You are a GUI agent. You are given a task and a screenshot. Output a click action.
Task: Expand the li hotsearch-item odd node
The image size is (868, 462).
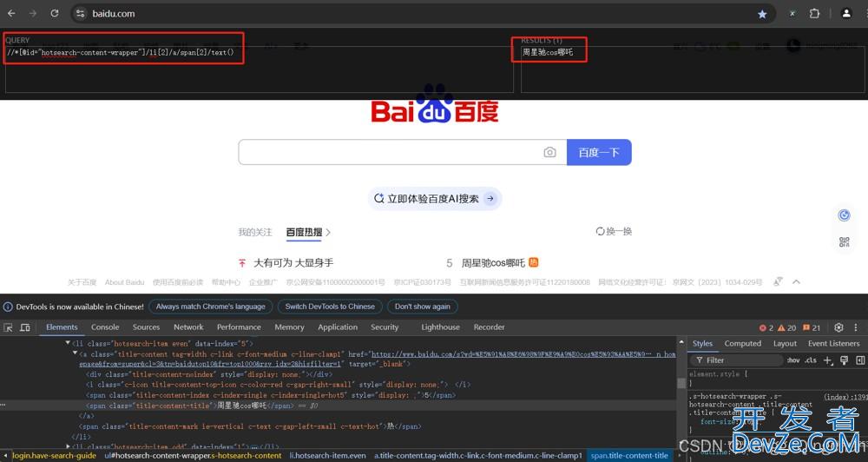tap(68, 446)
